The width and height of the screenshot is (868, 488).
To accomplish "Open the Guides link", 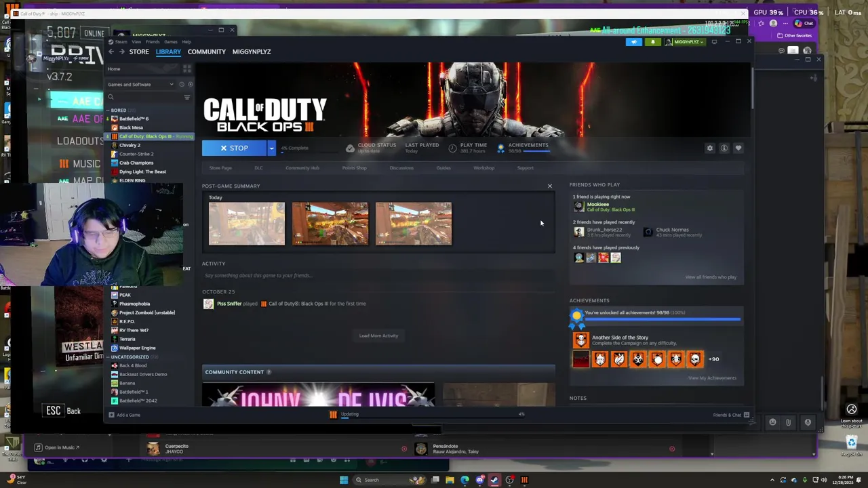I will 443,168.
